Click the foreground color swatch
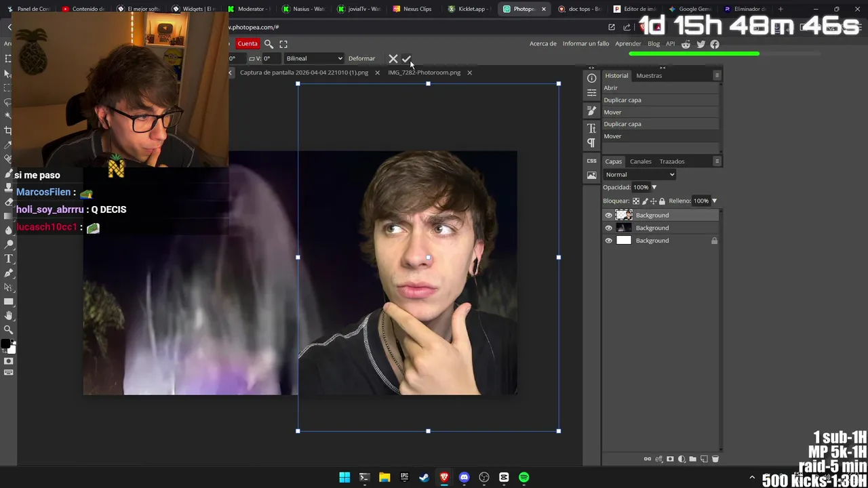This screenshot has height=488, width=868. pyautogui.click(x=5, y=344)
